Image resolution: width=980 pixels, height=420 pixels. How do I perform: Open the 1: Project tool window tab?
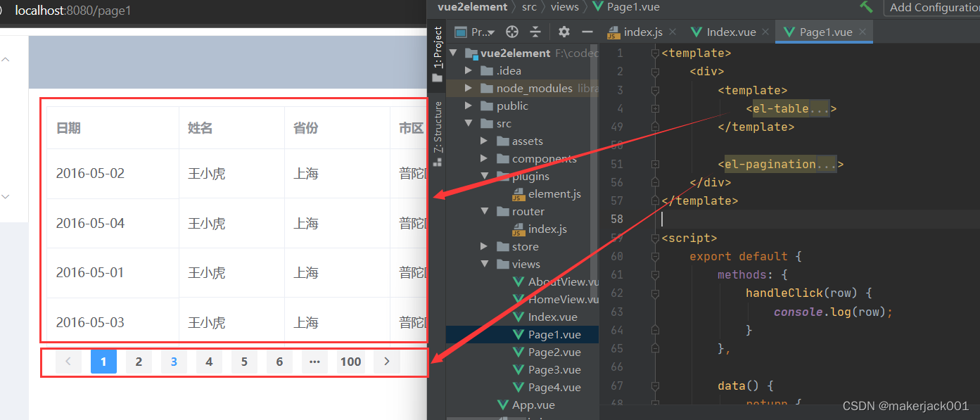pos(438,55)
